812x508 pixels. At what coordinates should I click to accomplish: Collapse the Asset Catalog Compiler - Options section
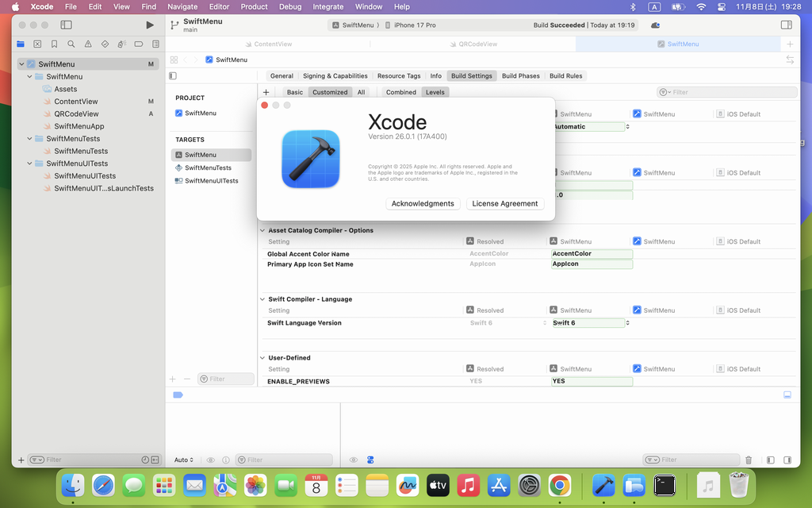click(262, 230)
